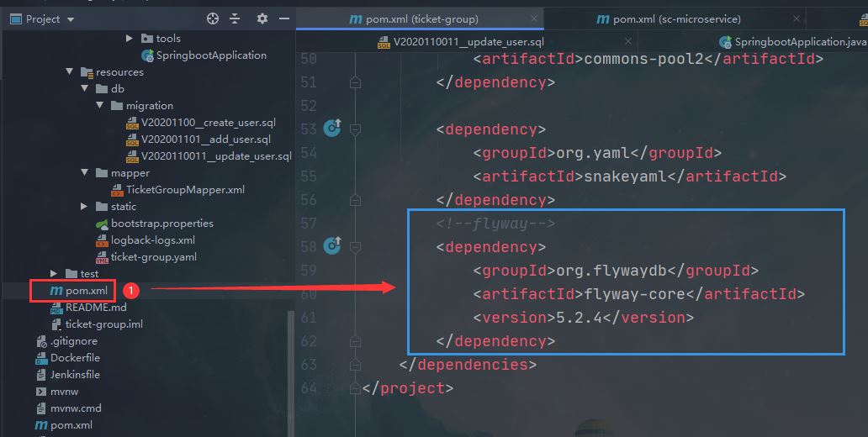Collapse the migration folder
The height and width of the screenshot is (437, 868).
click(99, 105)
